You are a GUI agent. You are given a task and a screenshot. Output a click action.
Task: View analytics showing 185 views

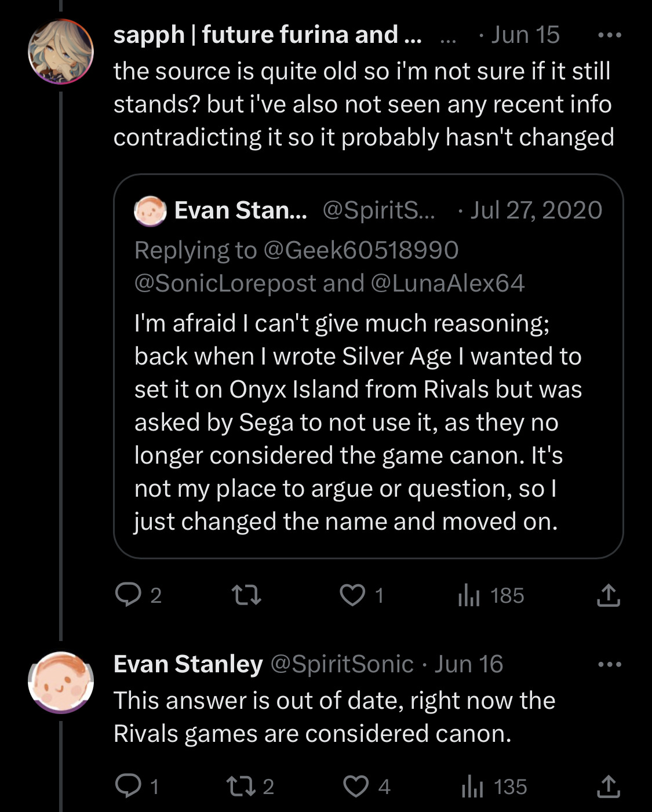click(490, 595)
